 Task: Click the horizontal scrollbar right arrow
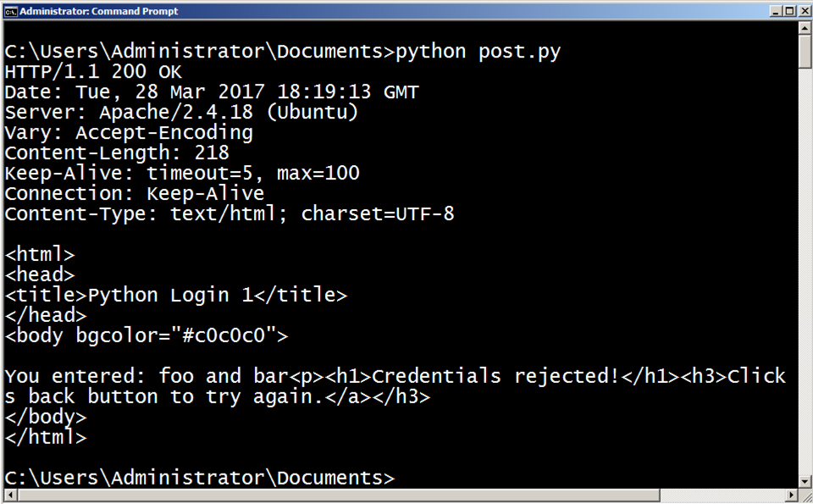coord(792,495)
